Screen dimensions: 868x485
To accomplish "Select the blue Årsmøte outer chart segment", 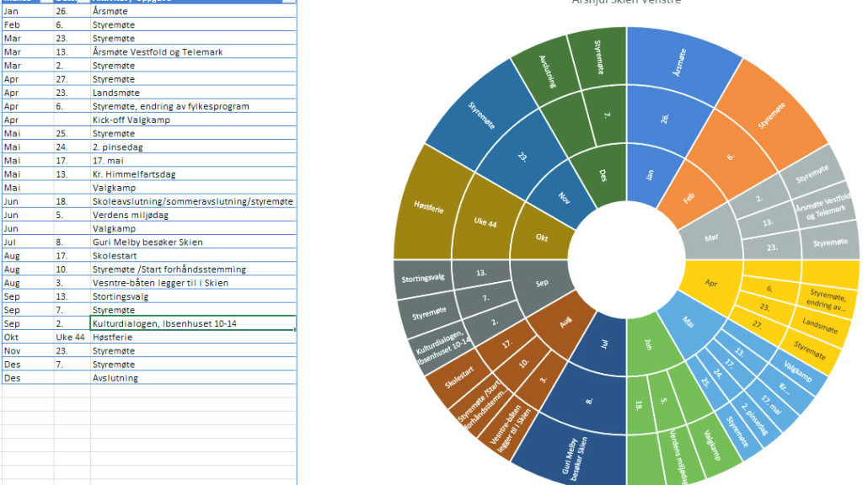I will coord(679,62).
